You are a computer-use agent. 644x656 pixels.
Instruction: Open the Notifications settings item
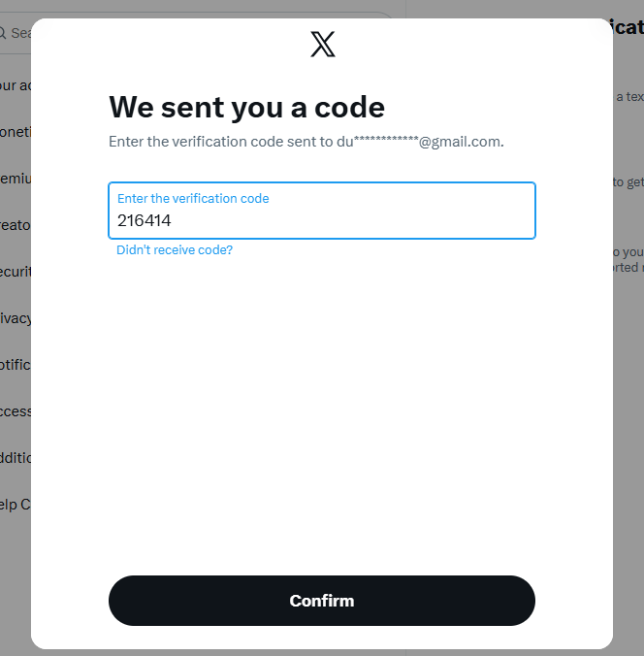pyautogui.click(x=15, y=365)
